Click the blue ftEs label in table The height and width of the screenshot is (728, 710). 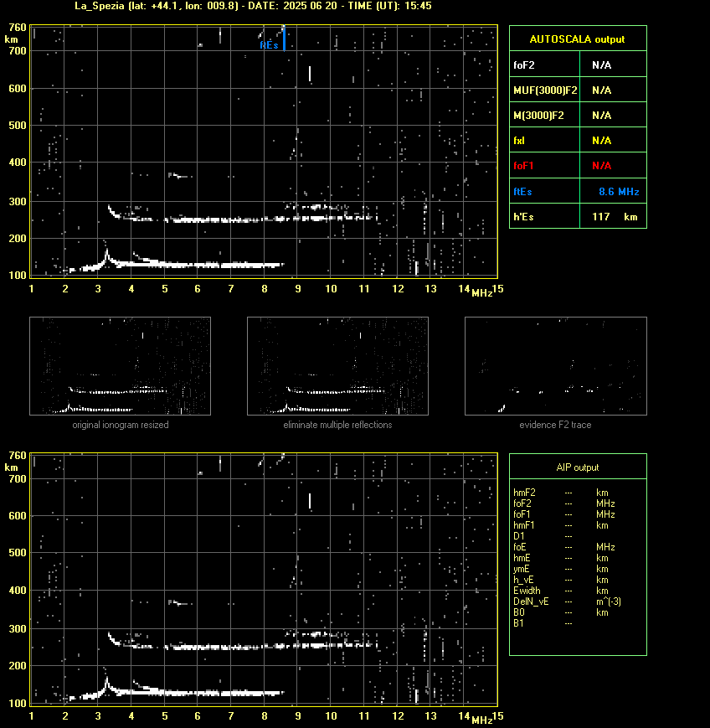pyautogui.click(x=522, y=192)
